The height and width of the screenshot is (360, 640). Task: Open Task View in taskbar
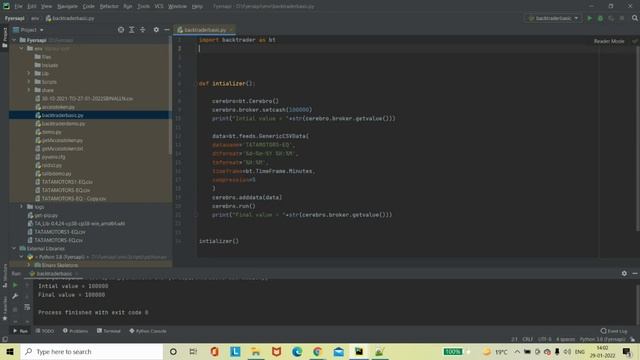click(193, 351)
